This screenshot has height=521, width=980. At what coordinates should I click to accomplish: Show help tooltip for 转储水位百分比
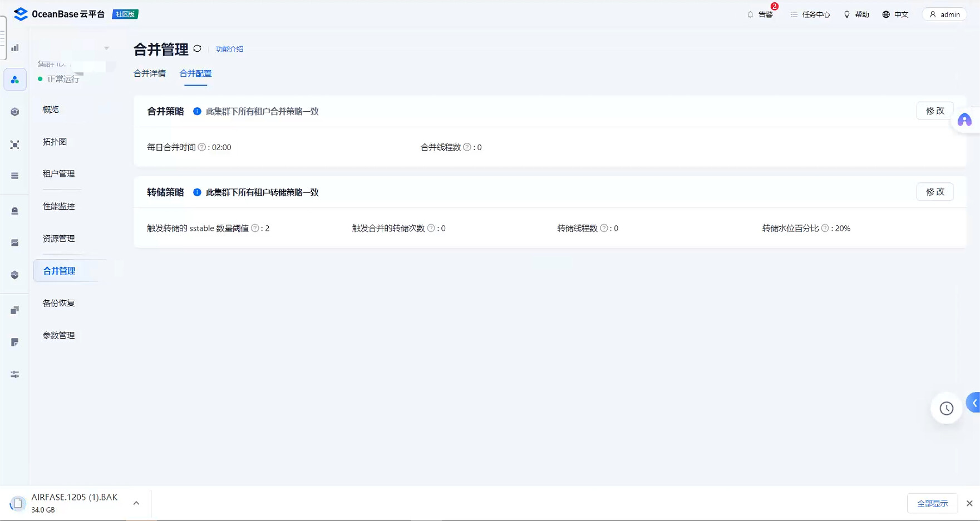pyautogui.click(x=825, y=229)
